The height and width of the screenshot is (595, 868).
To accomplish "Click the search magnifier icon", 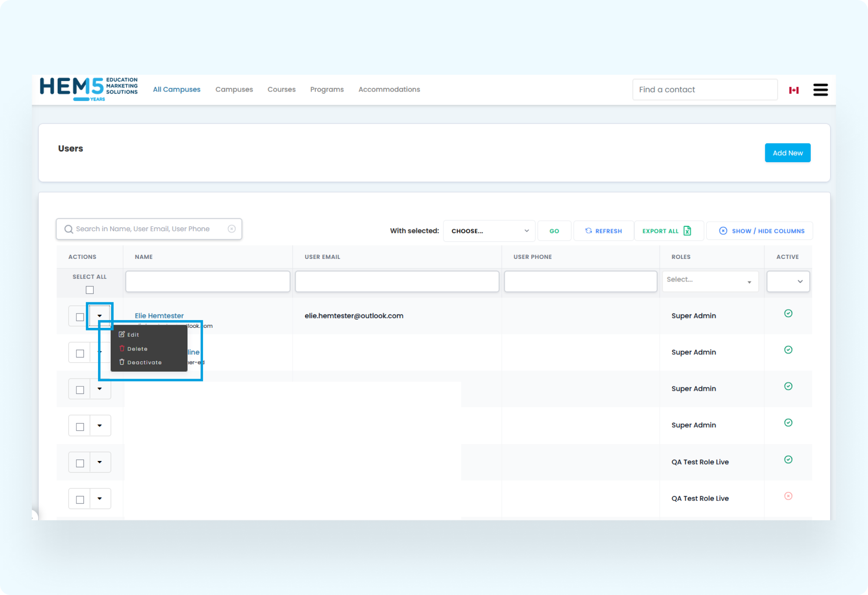I will pos(69,229).
